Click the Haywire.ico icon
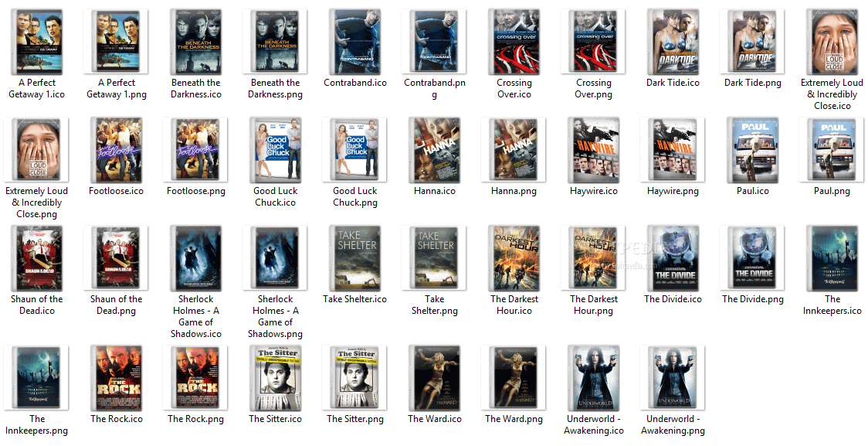868x446 pixels. [593, 150]
